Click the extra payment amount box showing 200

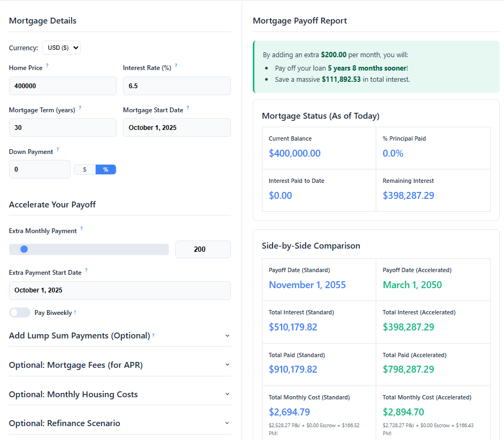click(203, 249)
